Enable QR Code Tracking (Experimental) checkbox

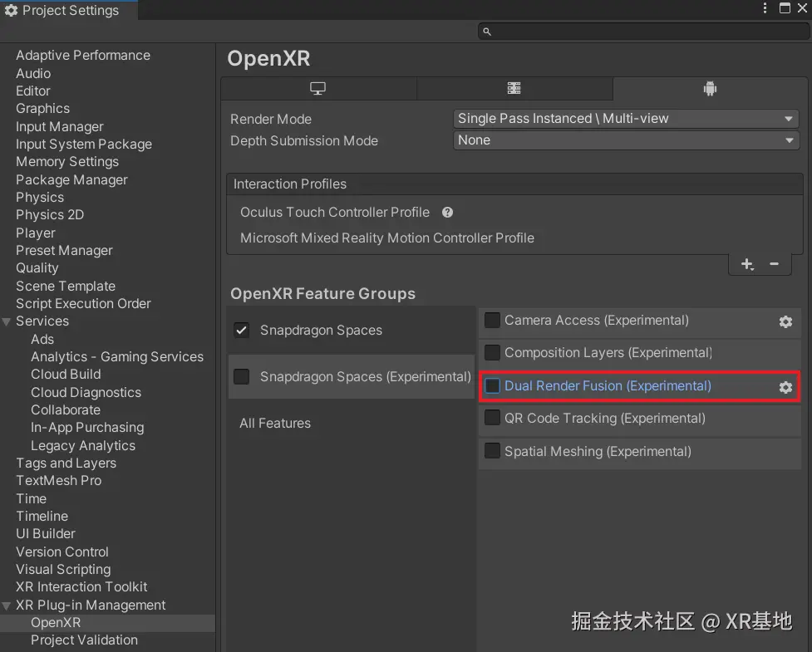click(x=492, y=418)
